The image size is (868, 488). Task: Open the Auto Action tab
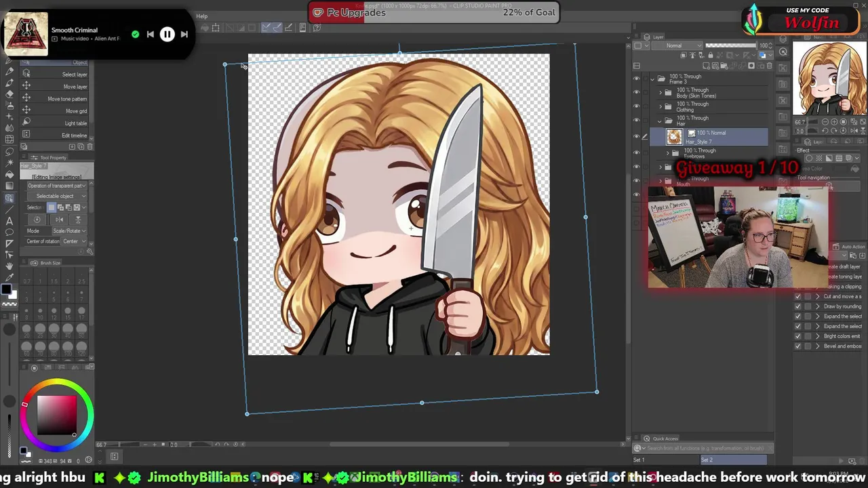850,247
